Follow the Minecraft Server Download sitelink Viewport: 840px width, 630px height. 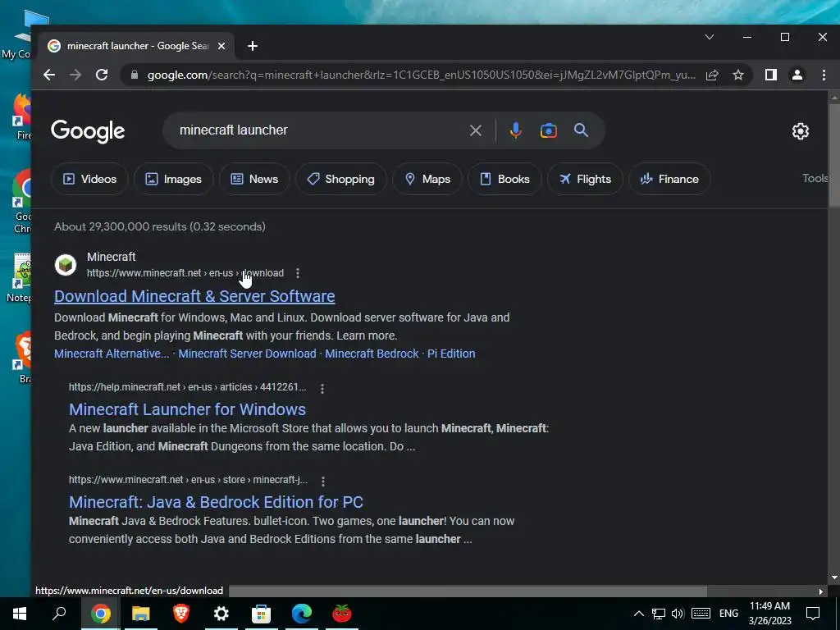pyautogui.click(x=248, y=354)
